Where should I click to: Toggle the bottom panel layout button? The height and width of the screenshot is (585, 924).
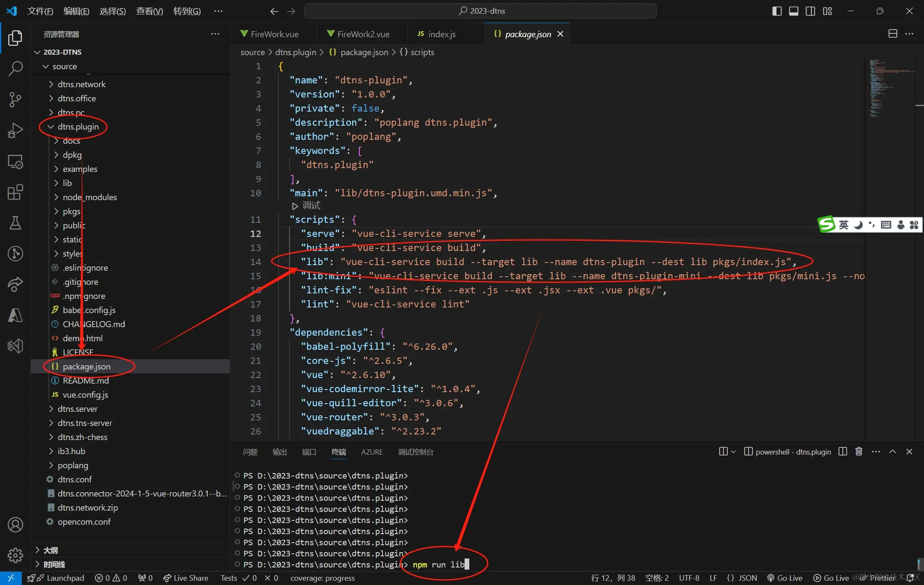pos(794,11)
